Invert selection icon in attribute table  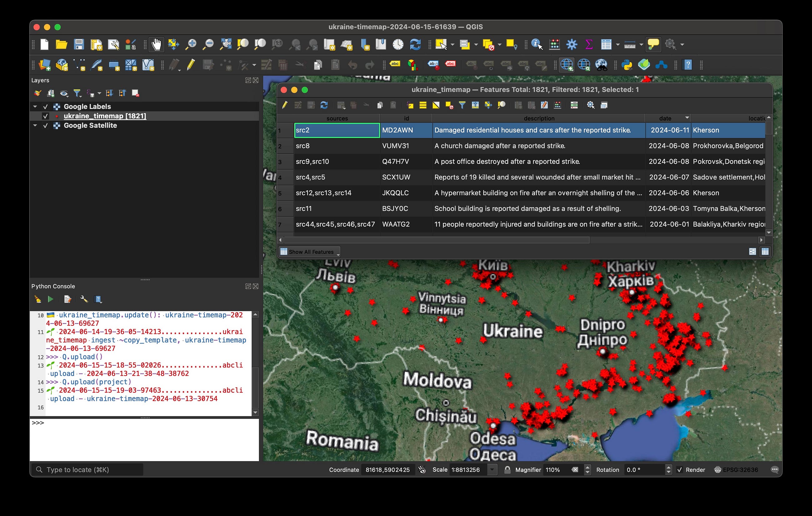point(436,105)
